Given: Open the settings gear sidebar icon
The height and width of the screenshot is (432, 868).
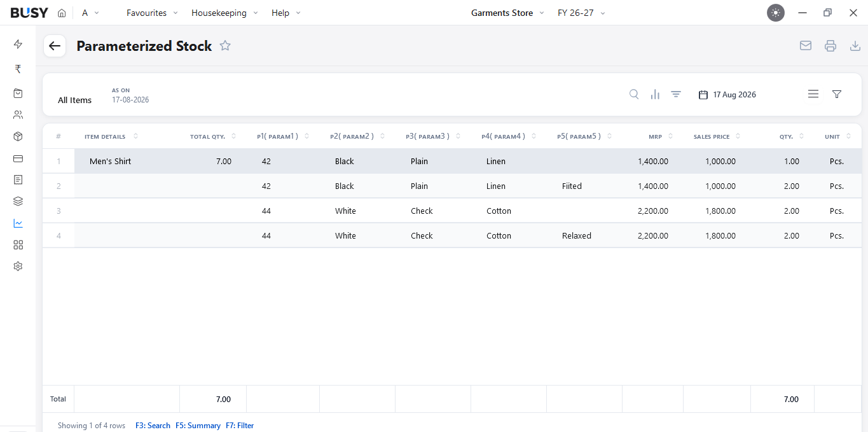Looking at the screenshot, I should tap(18, 267).
